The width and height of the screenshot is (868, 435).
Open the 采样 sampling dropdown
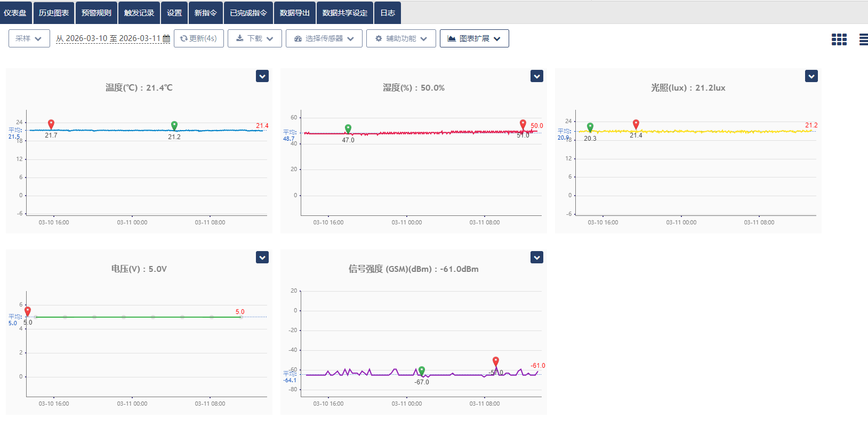coord(29,38)
